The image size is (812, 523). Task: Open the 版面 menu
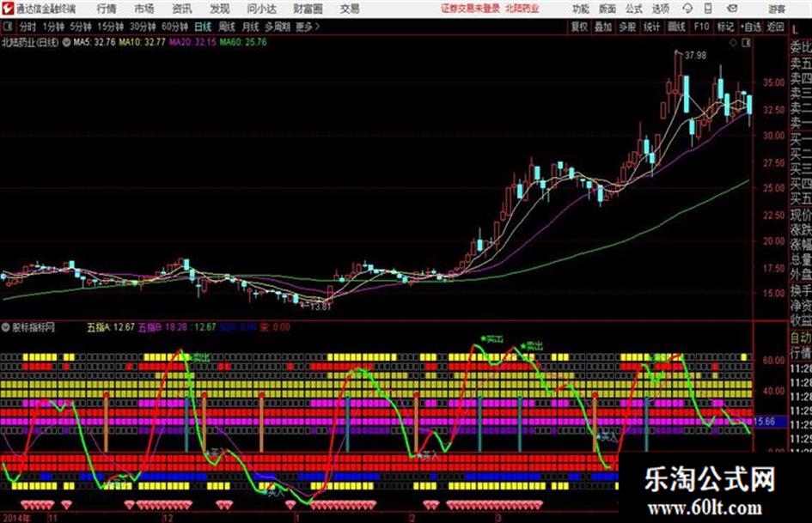point(607,9)
